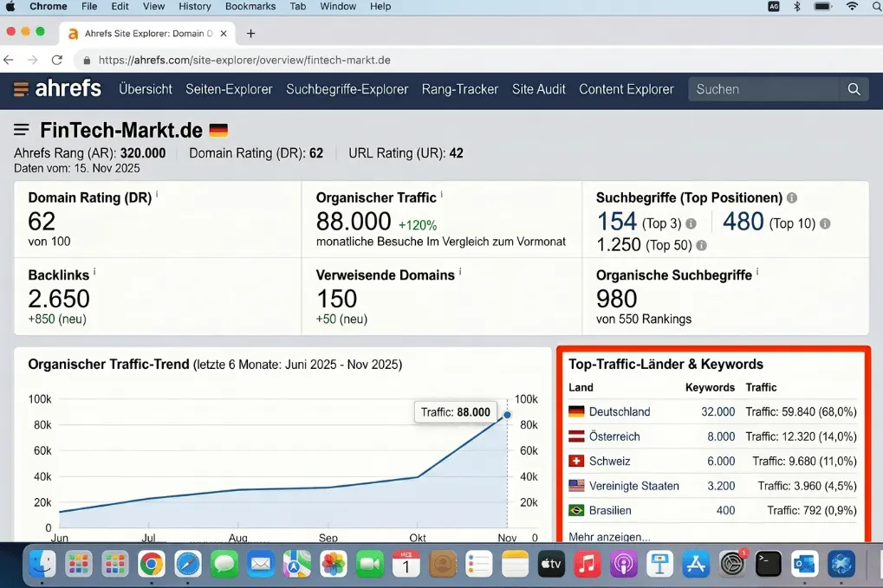Click the info icon after (Top 3)
This screenshot has width=883, height=588.
pos(691,223)
